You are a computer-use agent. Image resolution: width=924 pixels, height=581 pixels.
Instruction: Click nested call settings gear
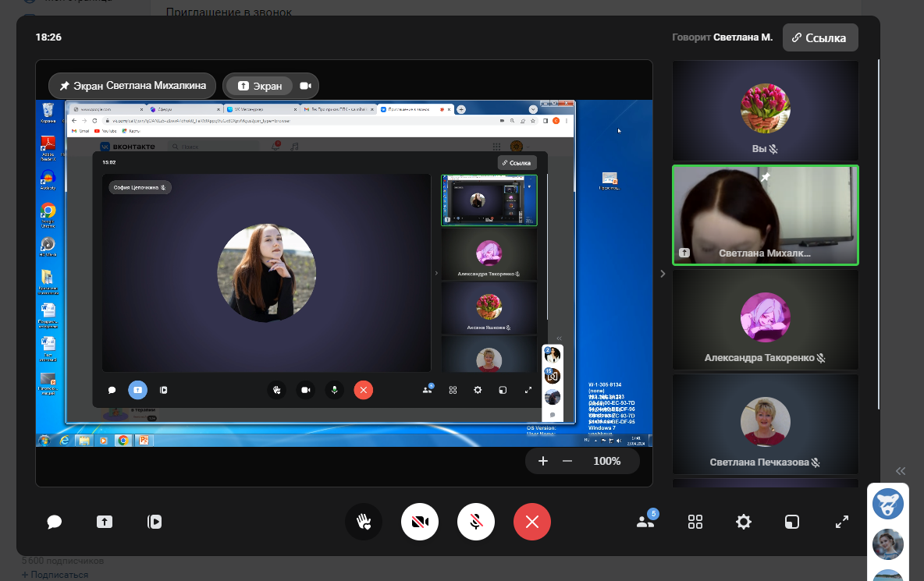478,390
